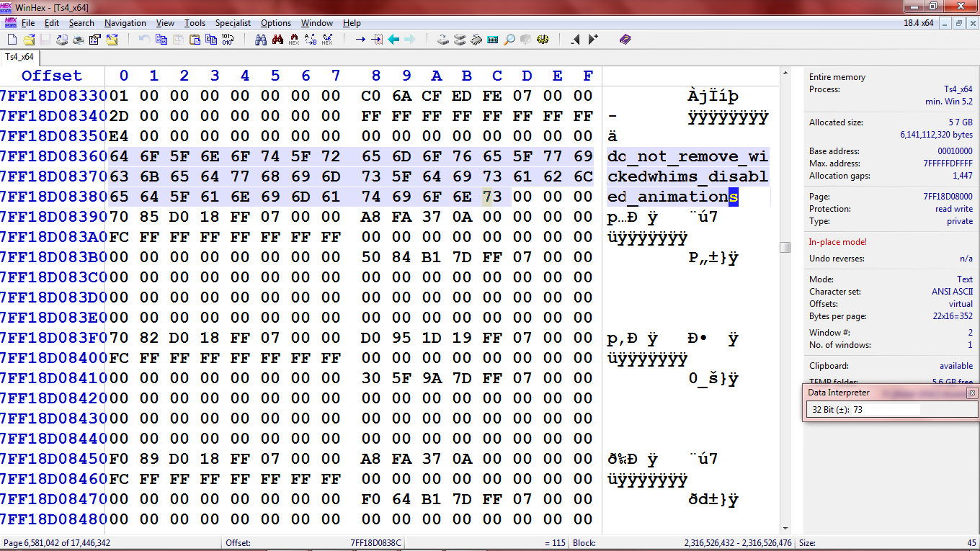Click the black left triangle minus icon

pos(575,40)
